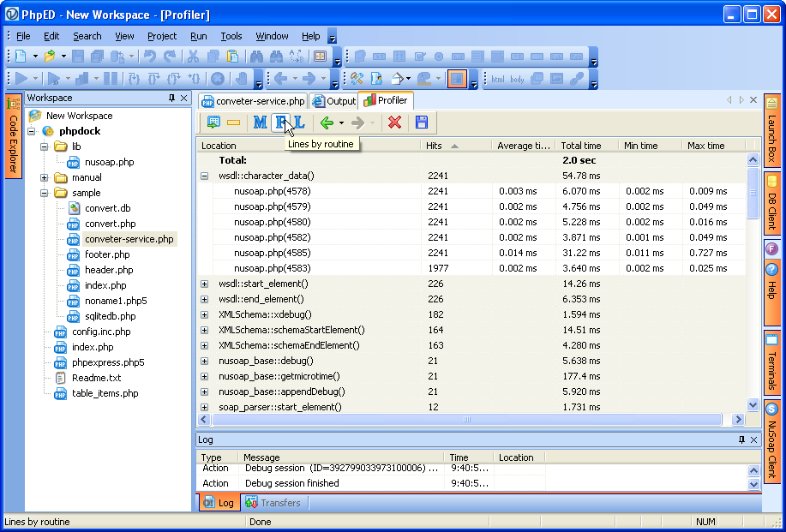Image resolution: width=786 pixels, height=532 pixels.
Task: Click the open file folder icon
Action: (x=49, y=56)
